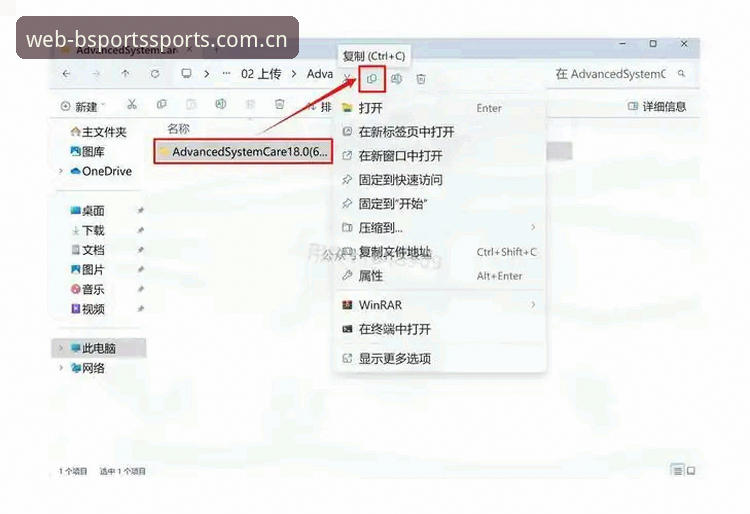Select the AdvancedSystemCare18.0 folder
This screenshot has height=514, width=750.
243,152
